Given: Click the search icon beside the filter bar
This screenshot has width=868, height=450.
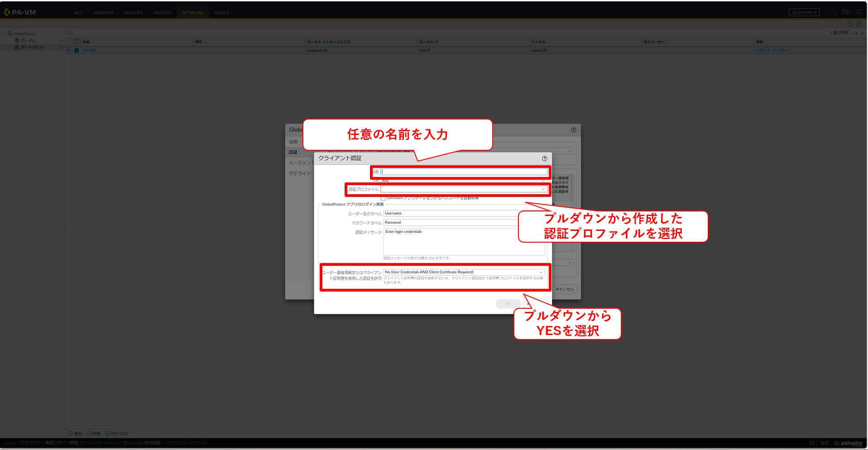Looking at the screenshot, I should point(69,33).
